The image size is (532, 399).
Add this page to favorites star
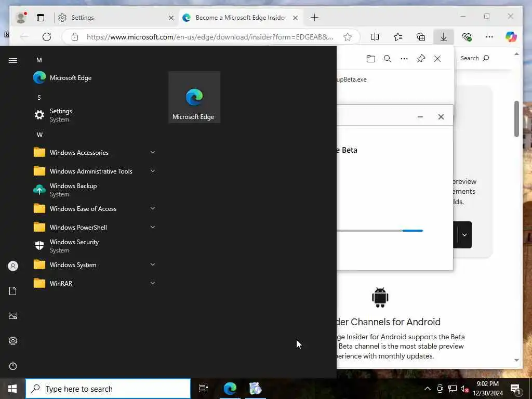tap(348, 37)
